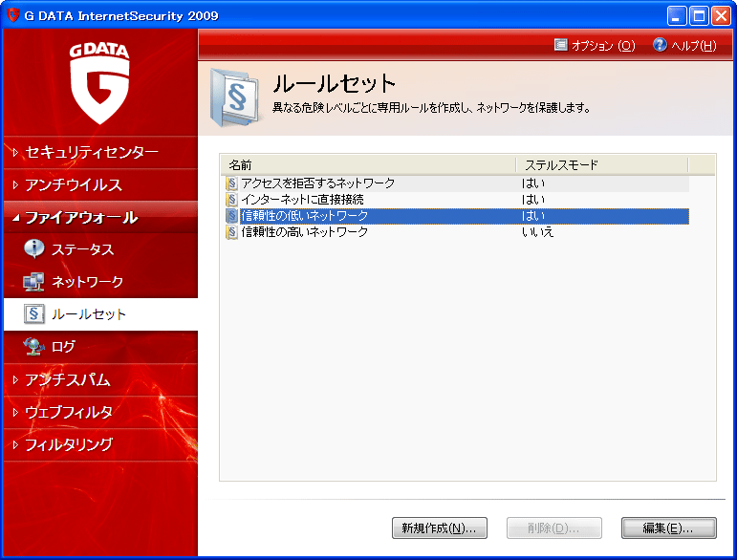The width and height of the screenshot is (737, 560).
Task: Select the アクセスを拒否するネットワーク rule set
Action: [457, 183]
